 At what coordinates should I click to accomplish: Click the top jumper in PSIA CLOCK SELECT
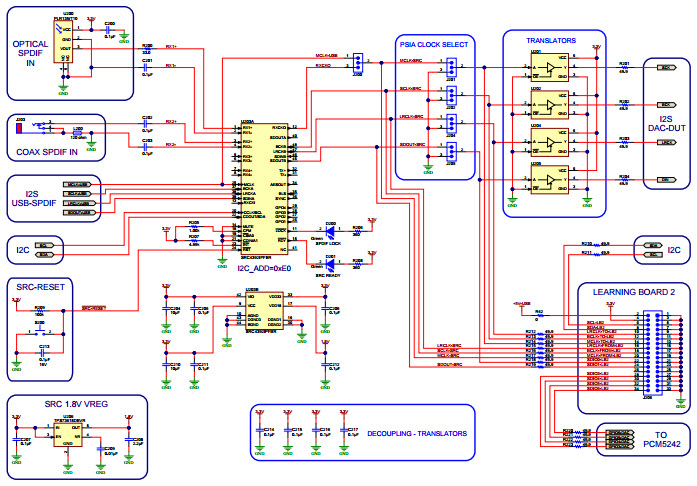tap(451, 68)
